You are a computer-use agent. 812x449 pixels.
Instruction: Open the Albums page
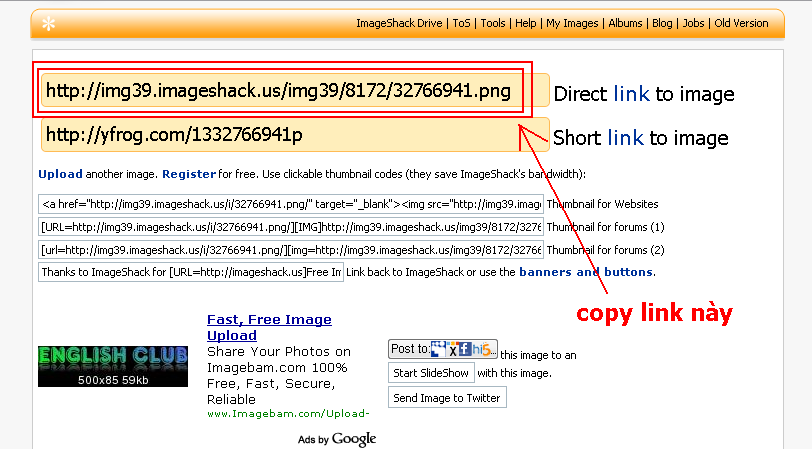click(x=625, y=23)
